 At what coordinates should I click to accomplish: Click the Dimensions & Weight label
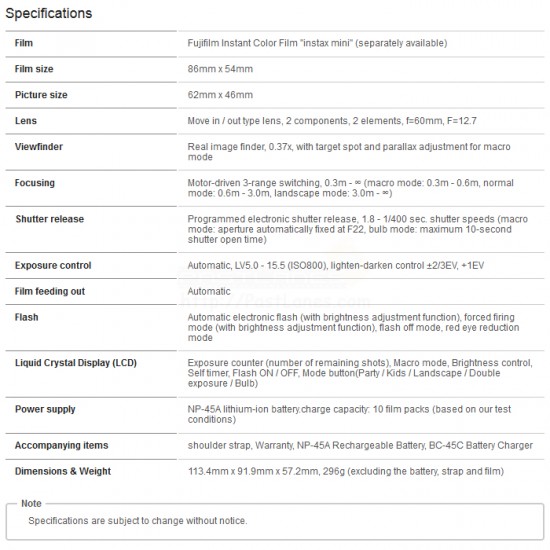click(63, 471)
